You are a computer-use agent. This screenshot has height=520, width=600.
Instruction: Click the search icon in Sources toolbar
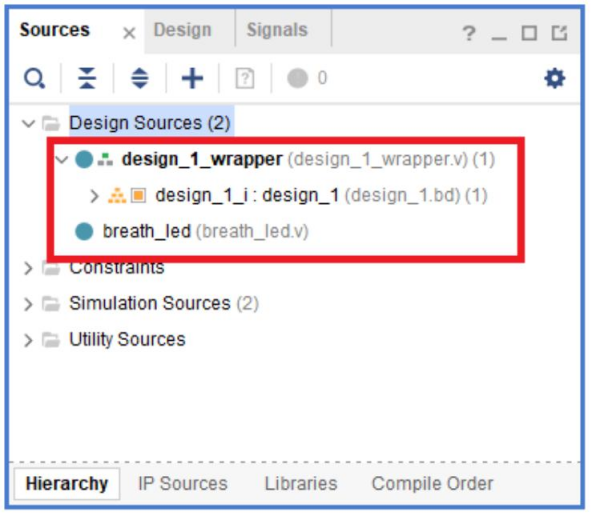[35, 78]
